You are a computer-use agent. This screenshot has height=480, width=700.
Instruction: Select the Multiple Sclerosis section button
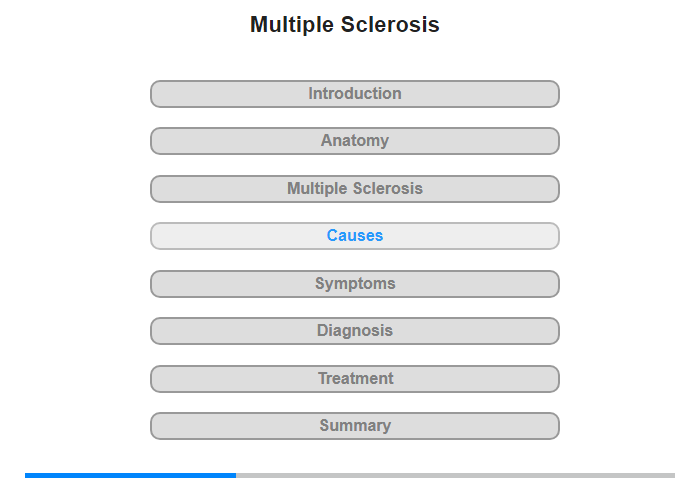354,189
